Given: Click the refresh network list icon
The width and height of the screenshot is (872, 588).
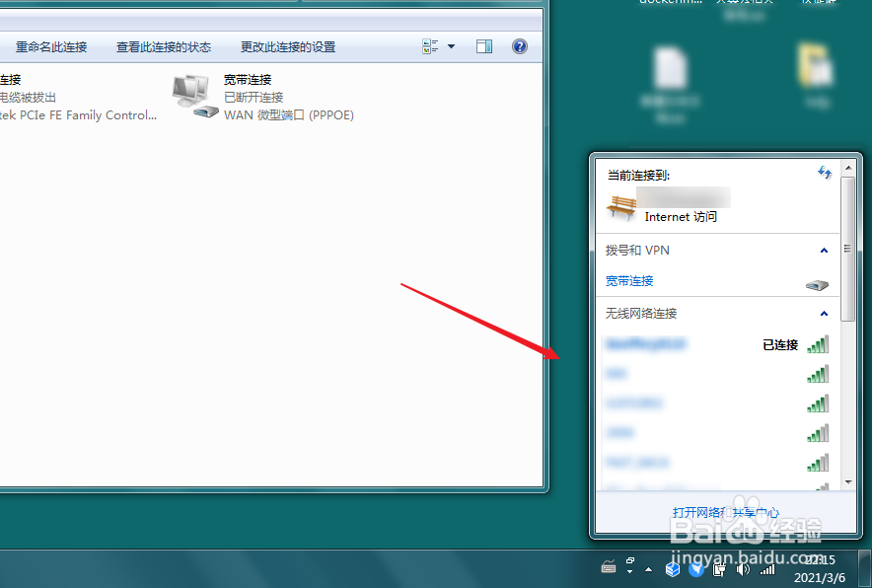Looking at the screenshot, I should pyautogui.click(x=825, y=173).
